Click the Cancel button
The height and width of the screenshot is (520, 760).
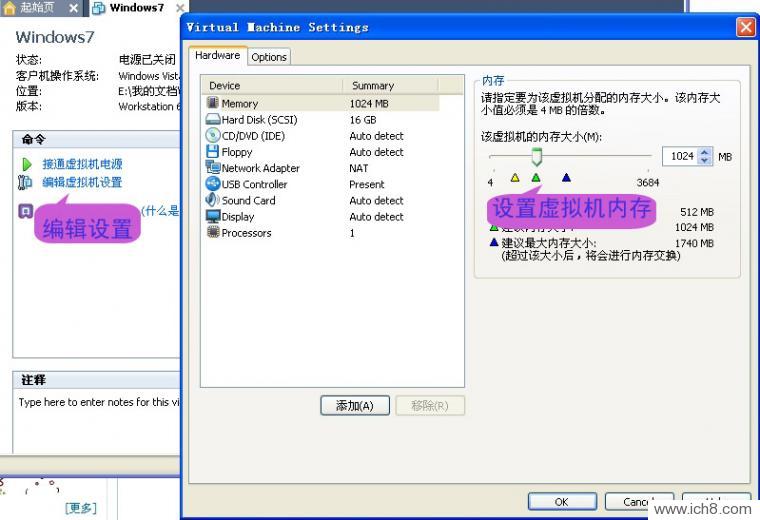639,502
